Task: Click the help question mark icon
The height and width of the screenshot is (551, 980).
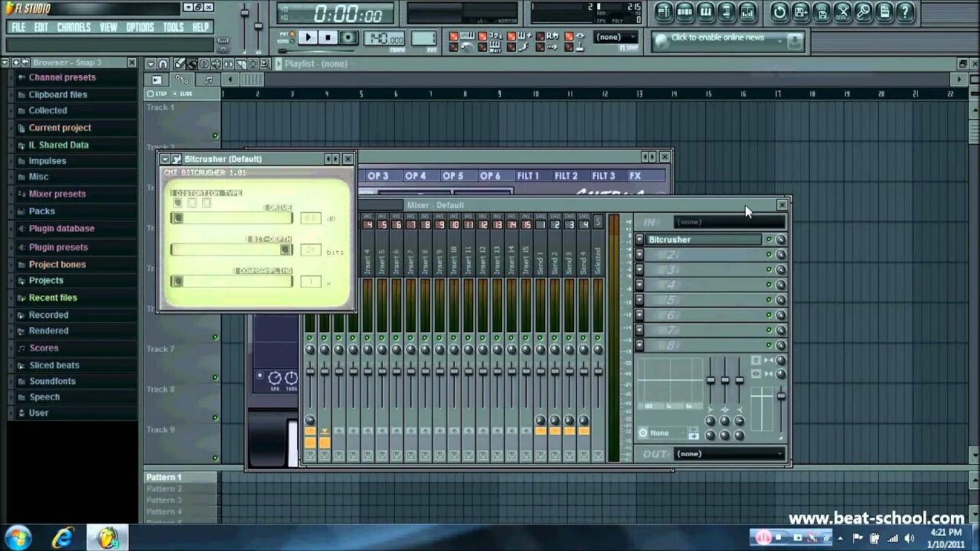Action: click(x=905, y=11)
